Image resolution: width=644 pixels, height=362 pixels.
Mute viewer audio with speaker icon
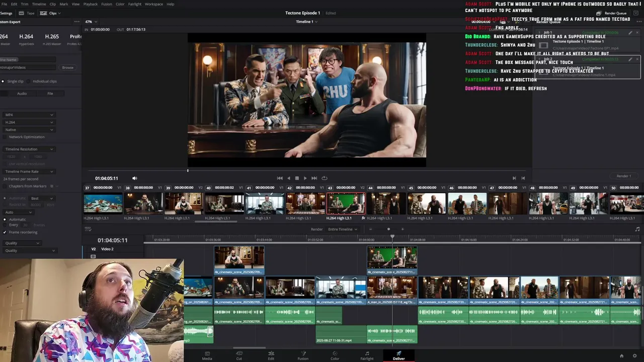click(x=134, y=178)
